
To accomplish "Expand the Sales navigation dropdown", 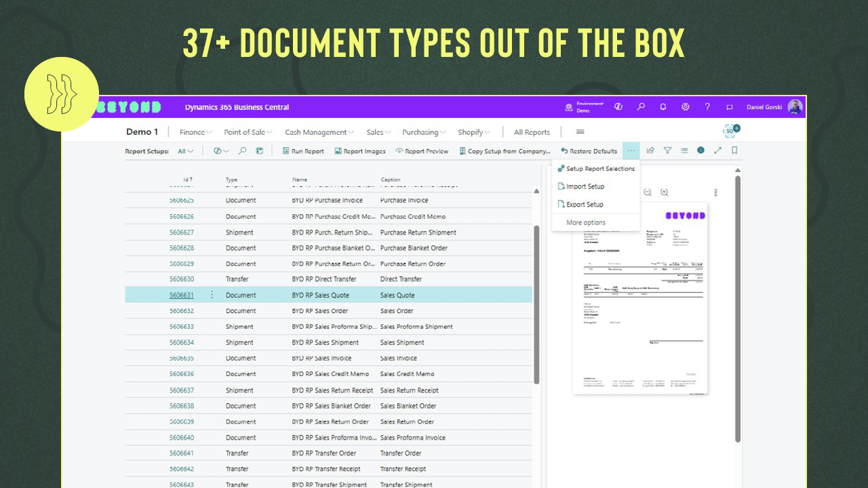I will 378,132.
